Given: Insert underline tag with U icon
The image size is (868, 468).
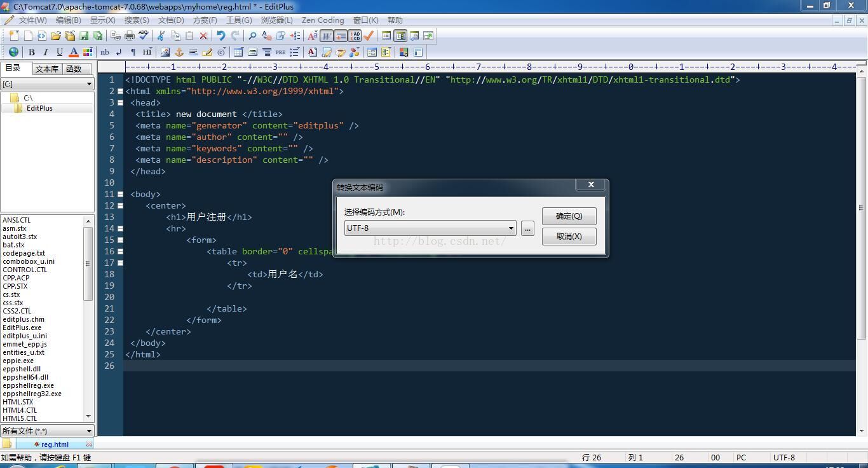Looking at the screenshot, I should point(59,52).
